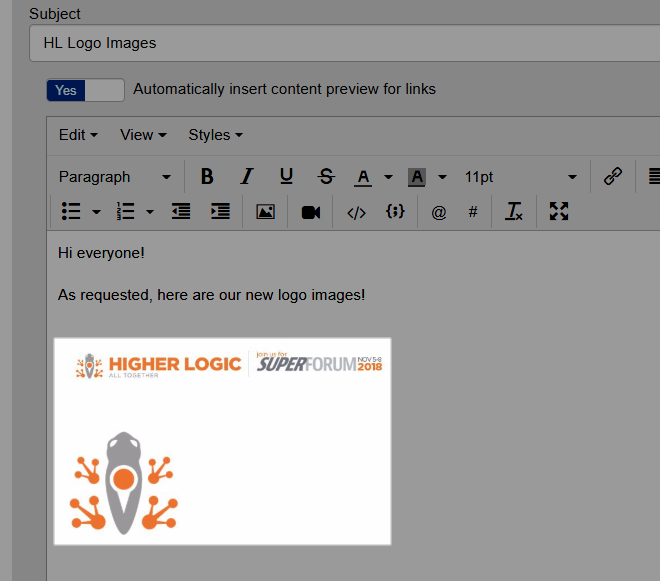Open numbered list style dropdown arrow

[150, 211]
